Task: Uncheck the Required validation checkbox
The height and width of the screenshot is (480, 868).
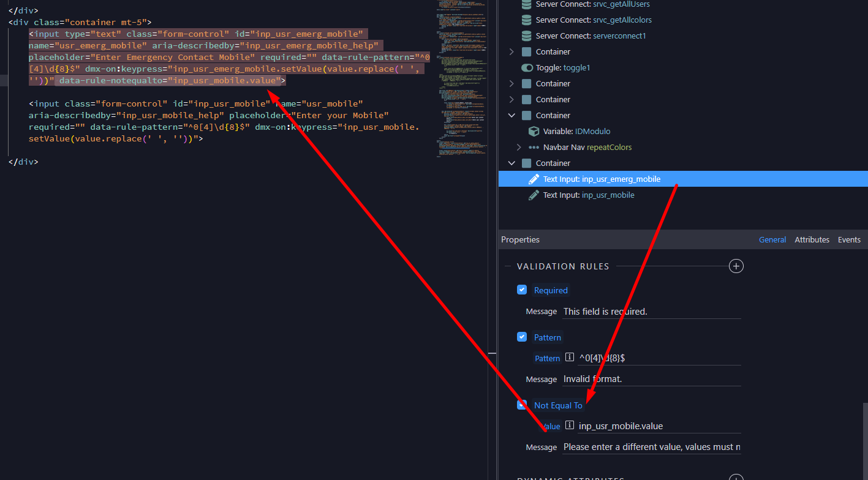Action: click(x=522, y=290)
